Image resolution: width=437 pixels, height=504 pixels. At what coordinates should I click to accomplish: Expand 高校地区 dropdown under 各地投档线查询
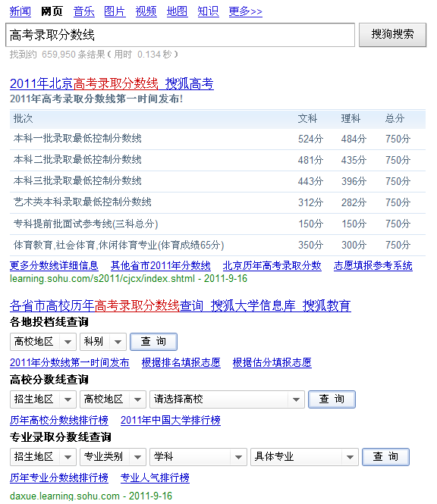click(x=43, y=341)
